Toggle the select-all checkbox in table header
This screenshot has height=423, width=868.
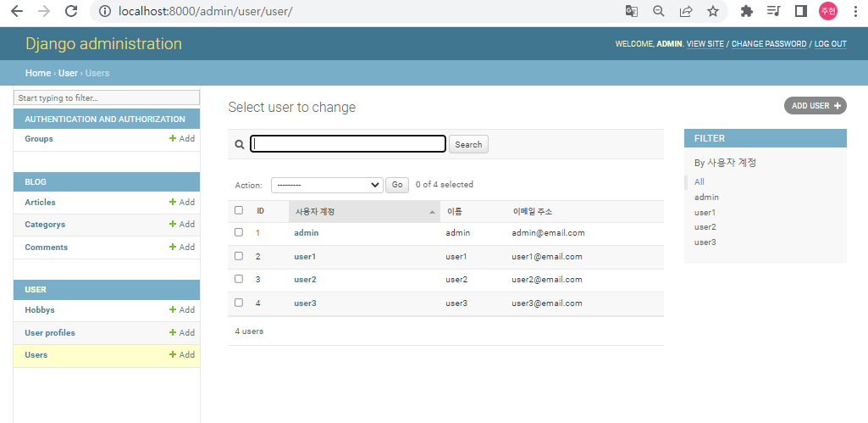[239, 210]
